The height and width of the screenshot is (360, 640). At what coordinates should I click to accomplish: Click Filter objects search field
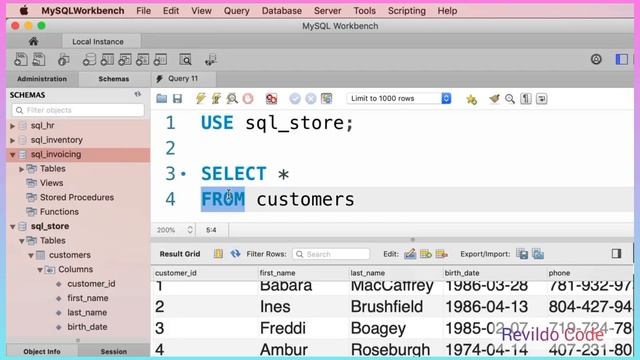coord(78,110)
